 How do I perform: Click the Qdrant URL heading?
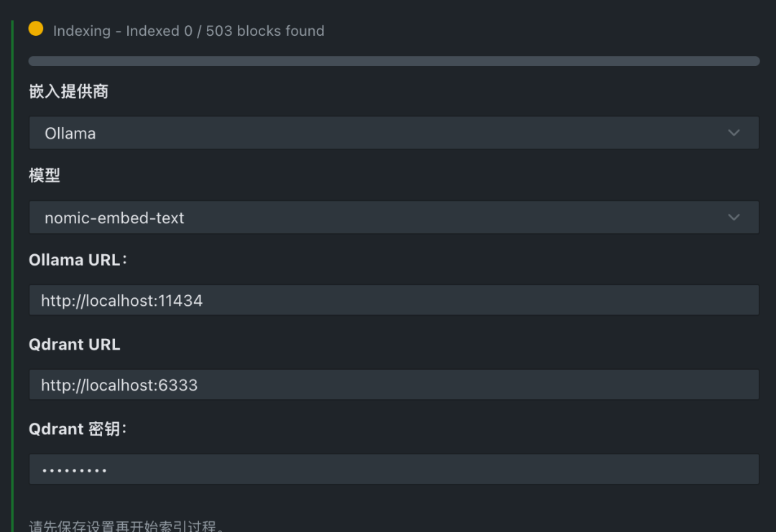[x=75, y=344]
